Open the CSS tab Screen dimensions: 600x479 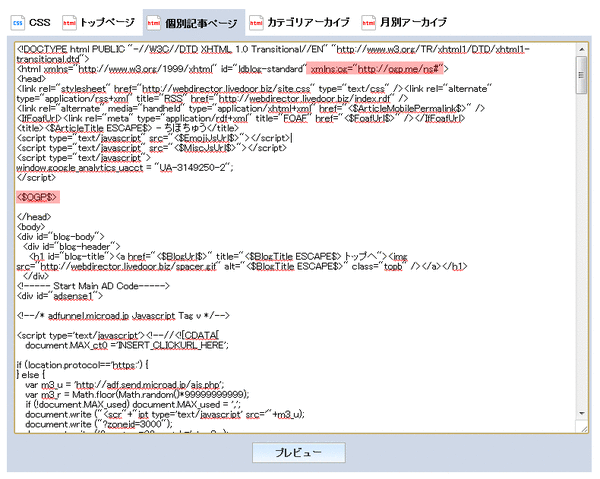(x=31, y=23)
